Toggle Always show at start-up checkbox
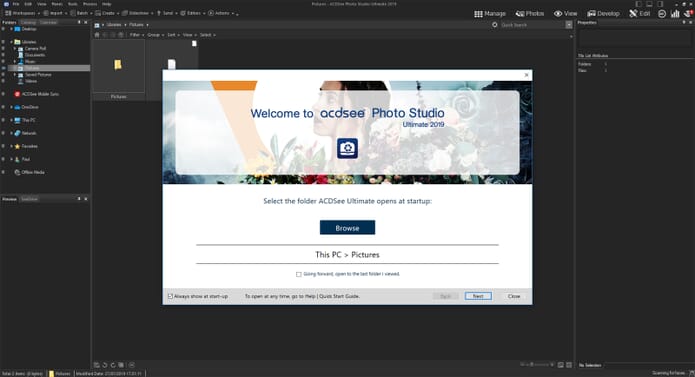The height and width of the screenshot is (377, 695). (x=170, y=296)
